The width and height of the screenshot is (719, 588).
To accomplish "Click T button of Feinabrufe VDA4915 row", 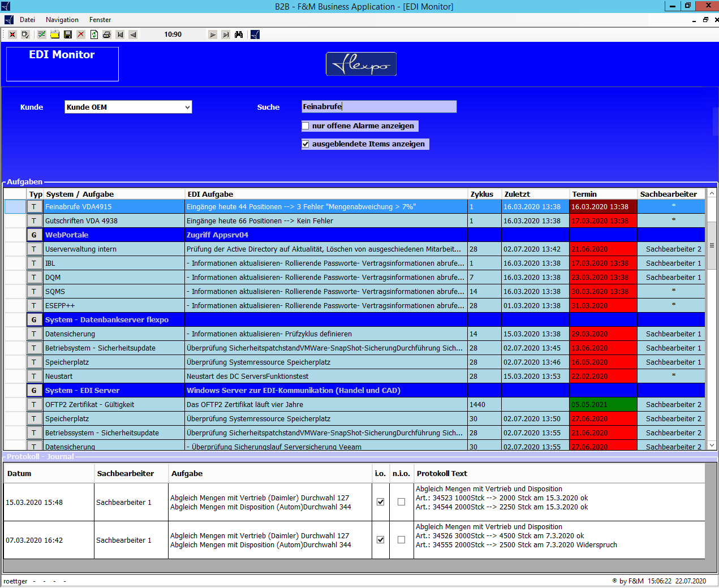I will 34,207.
